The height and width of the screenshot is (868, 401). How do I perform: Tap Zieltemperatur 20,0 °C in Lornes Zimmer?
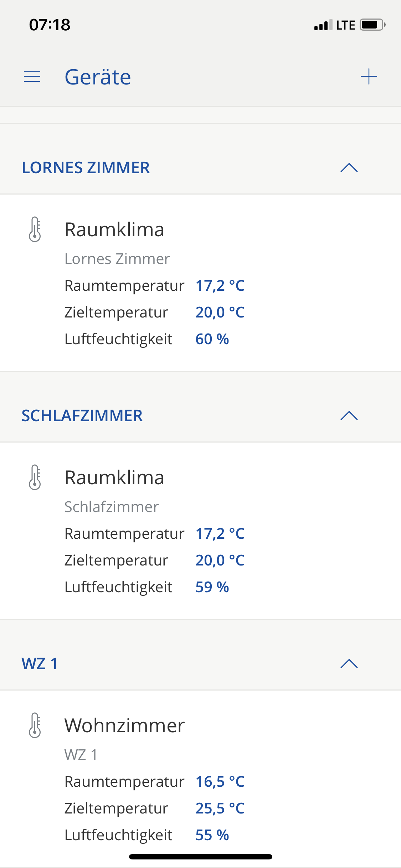(220, 312)
